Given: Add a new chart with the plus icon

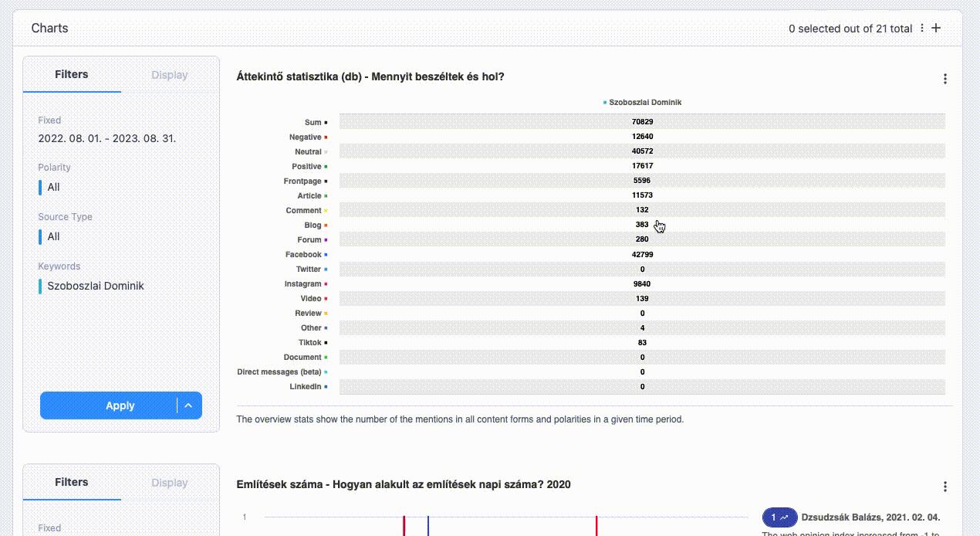Looking at the screenshot, I should pyautogui.click(x=935, y=27).
